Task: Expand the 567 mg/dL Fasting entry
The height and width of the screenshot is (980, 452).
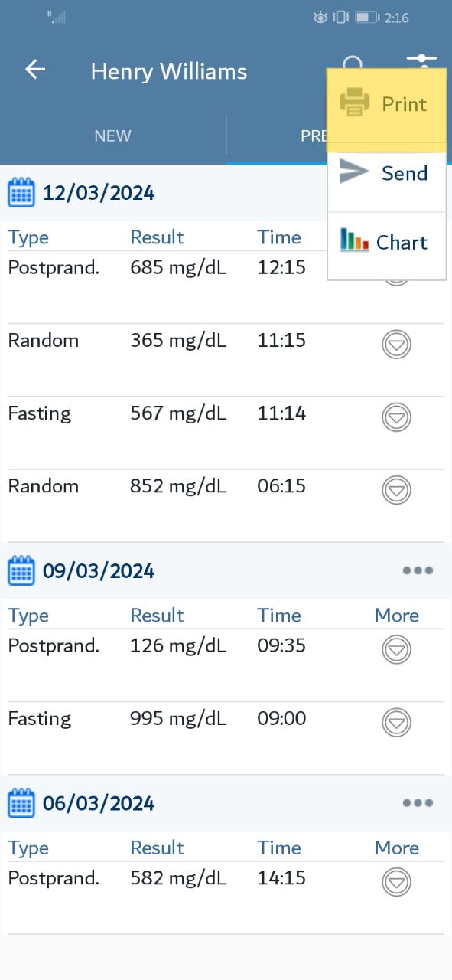Action: pyautogui.click(x=396, y=417)
